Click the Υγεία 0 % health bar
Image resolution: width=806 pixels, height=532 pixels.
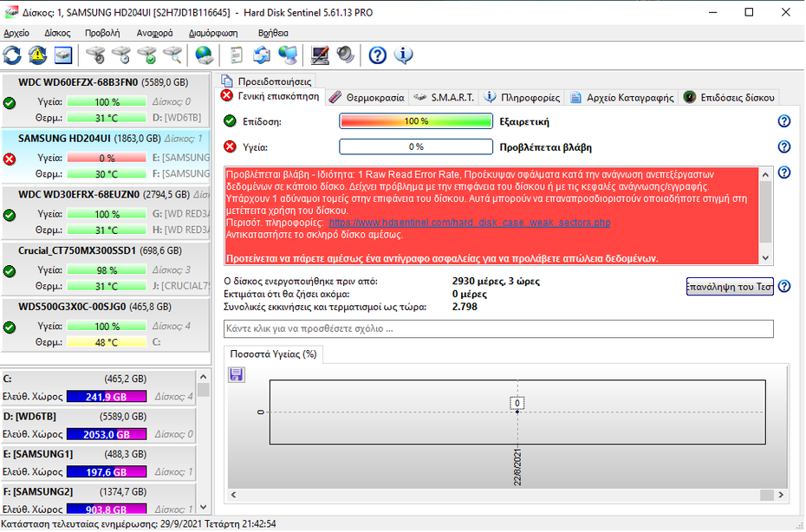416,147
